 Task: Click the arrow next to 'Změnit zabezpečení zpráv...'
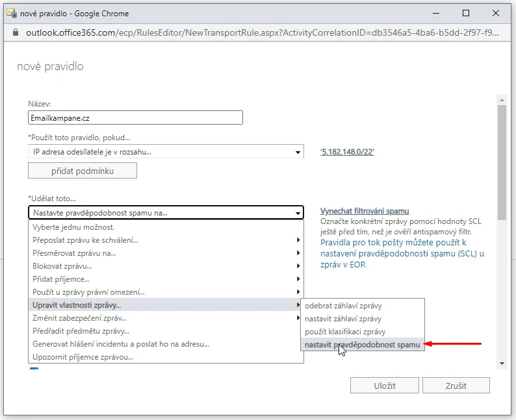click(298, 318)
